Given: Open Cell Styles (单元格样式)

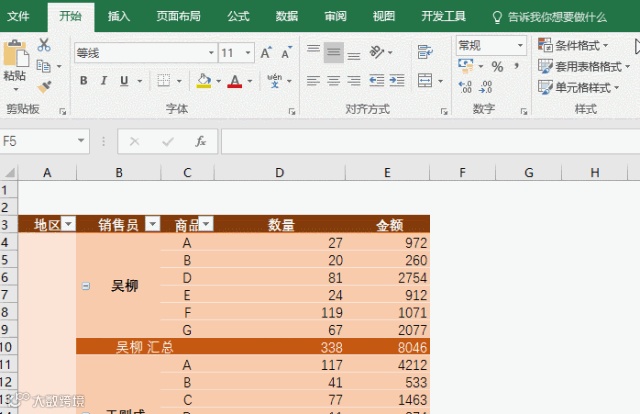Looking at the screenshot, I should 578,87.
